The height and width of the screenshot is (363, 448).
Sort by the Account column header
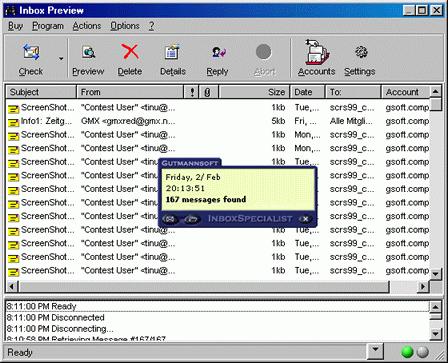click(406, 92)
